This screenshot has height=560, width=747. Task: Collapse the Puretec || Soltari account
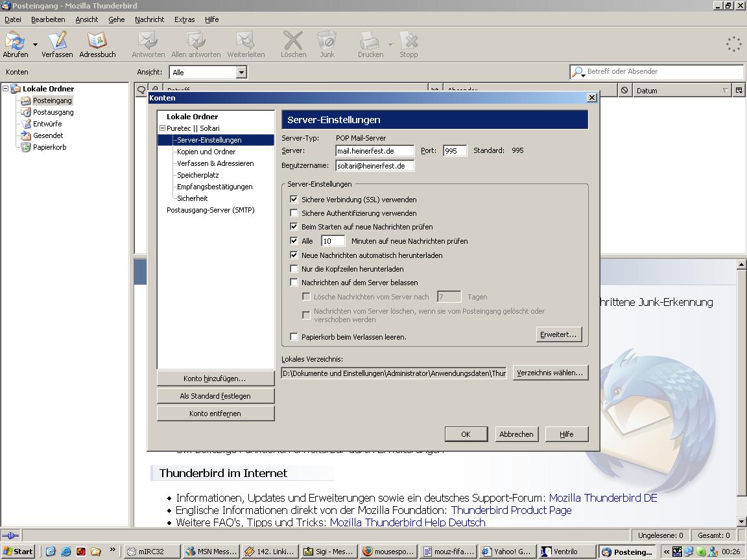pyautogui.click(x=162, y=128)
